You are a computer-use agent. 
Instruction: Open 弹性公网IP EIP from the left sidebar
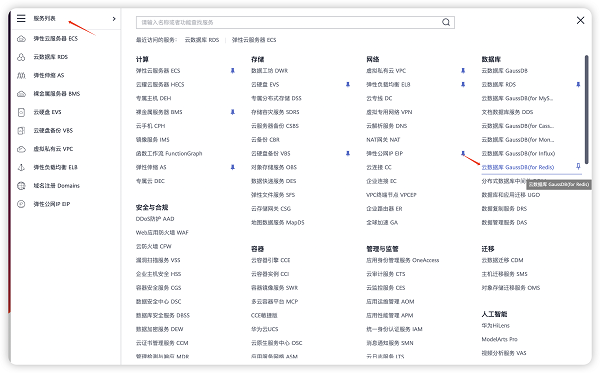pyautogui.click(x=52, y=204)
